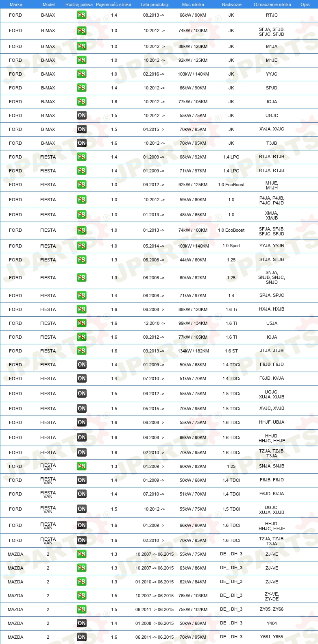Screen dimensions: 318x644
Task: Click the 75kW / 102KM power cell
Action: tap(193, 609)
